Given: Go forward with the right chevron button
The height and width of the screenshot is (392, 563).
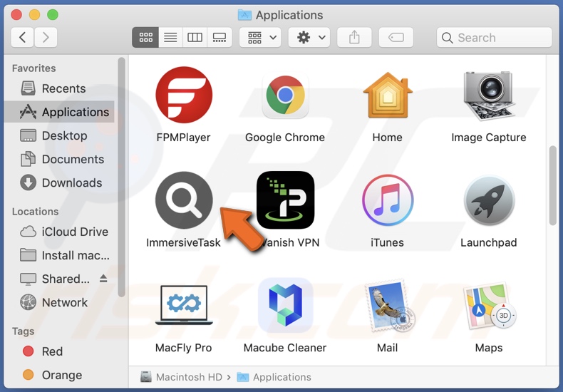Looking at the screenshot, I should tap(46, 37).
